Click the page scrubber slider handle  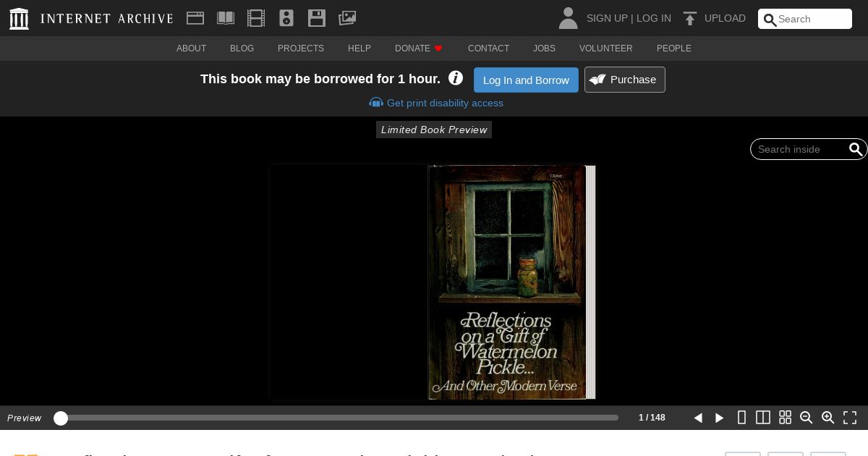61,418
